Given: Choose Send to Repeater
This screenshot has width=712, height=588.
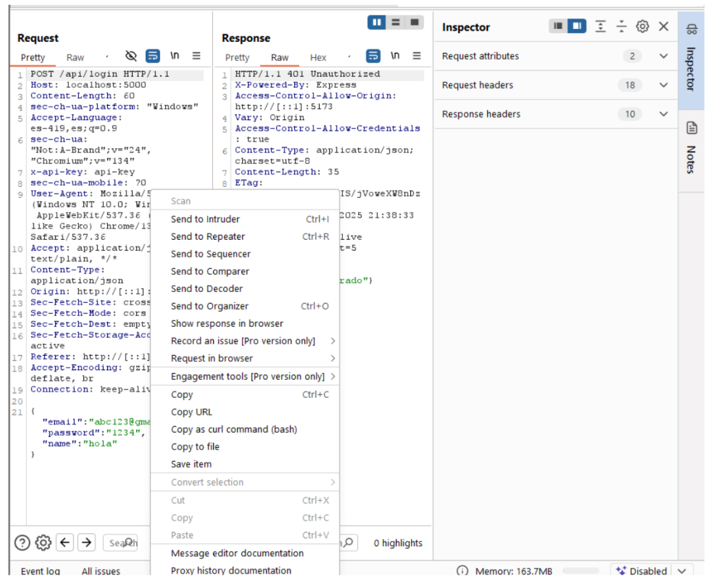Looking at the screenshot, I should 245,236.
